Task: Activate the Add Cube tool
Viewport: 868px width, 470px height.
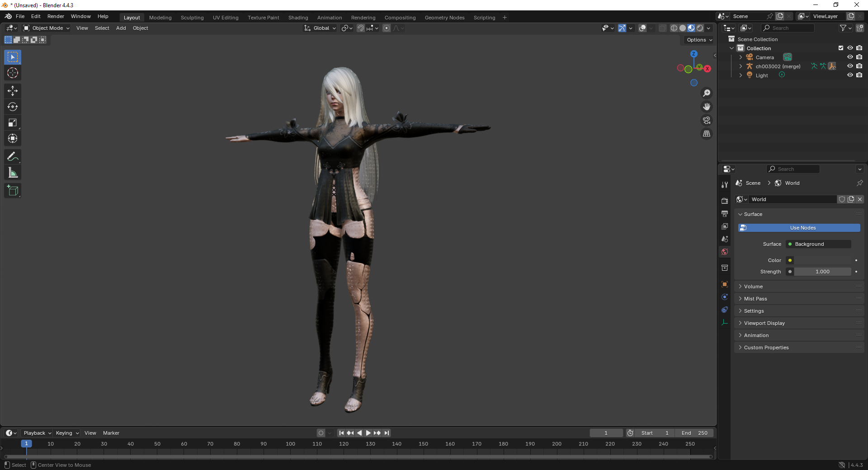Action: point(13,191)
